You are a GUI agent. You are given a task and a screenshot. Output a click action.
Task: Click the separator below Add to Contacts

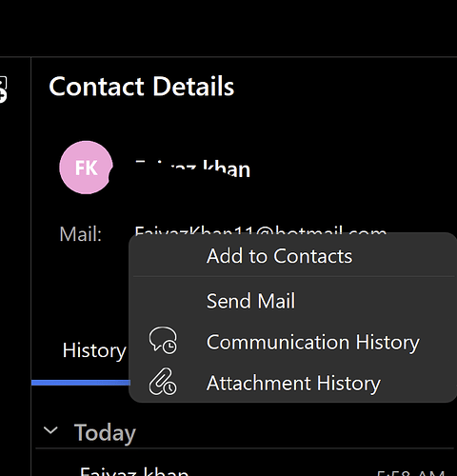pyautogui.click(x=293, y=277)
